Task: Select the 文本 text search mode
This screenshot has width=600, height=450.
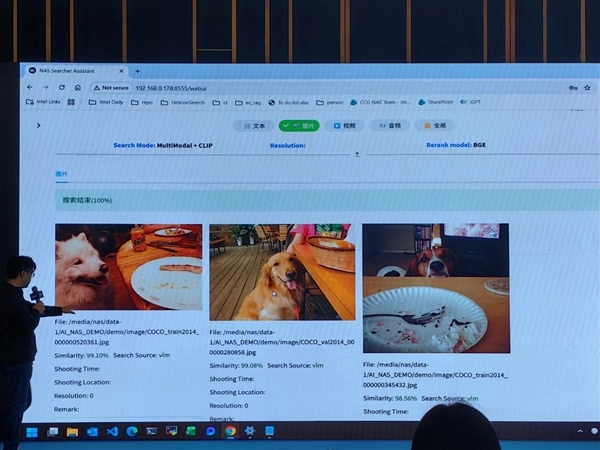Action: [x=253, y=126]
